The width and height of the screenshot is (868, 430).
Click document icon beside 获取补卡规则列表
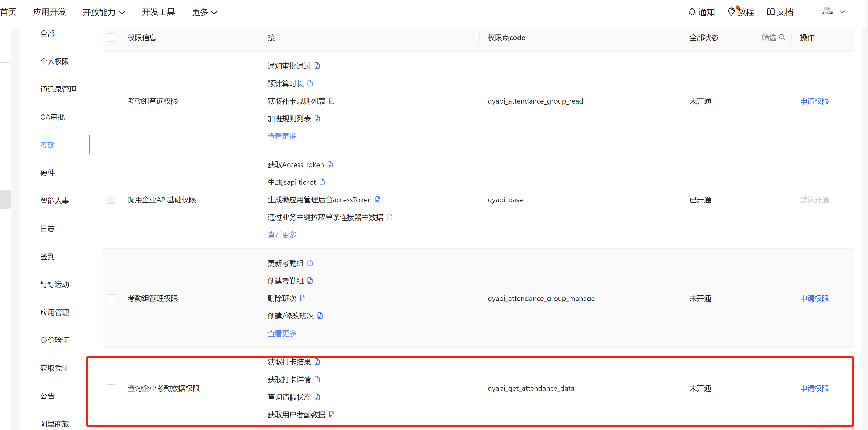pos(332,100)
